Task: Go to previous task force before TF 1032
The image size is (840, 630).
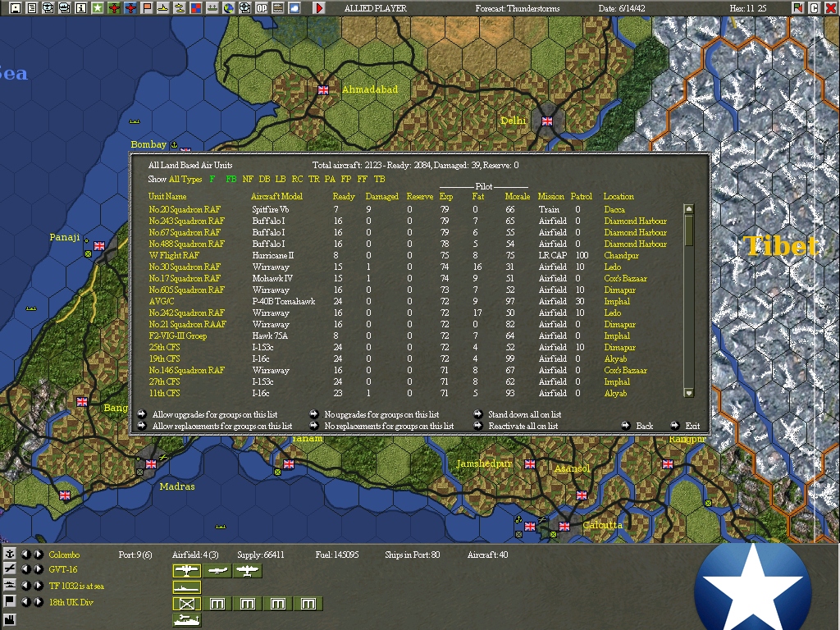Action: click(x=25, y=585)
